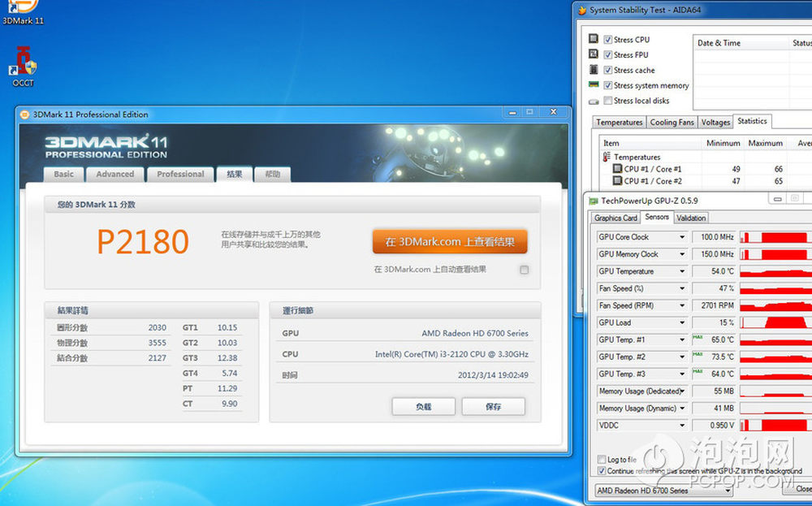This screenshot has height=506, width=812.
Task: Select the Statistics tab in AIDA64
Action: 752,121
